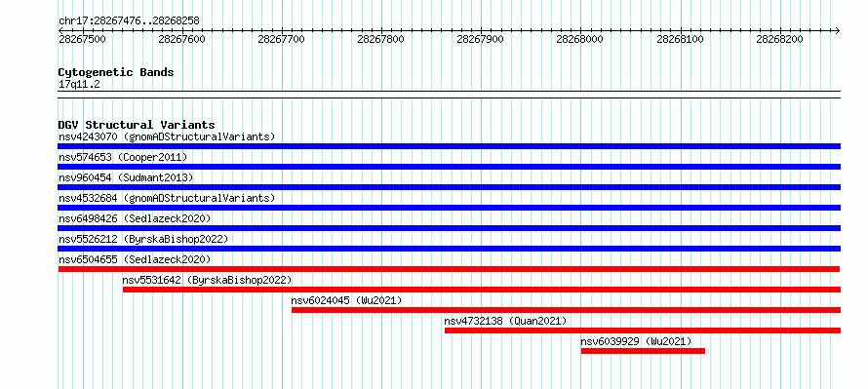Select nsv6504655 (Sedlazeck2020) label
Viewport: 868px width, 389px height.
coord(135,259)
